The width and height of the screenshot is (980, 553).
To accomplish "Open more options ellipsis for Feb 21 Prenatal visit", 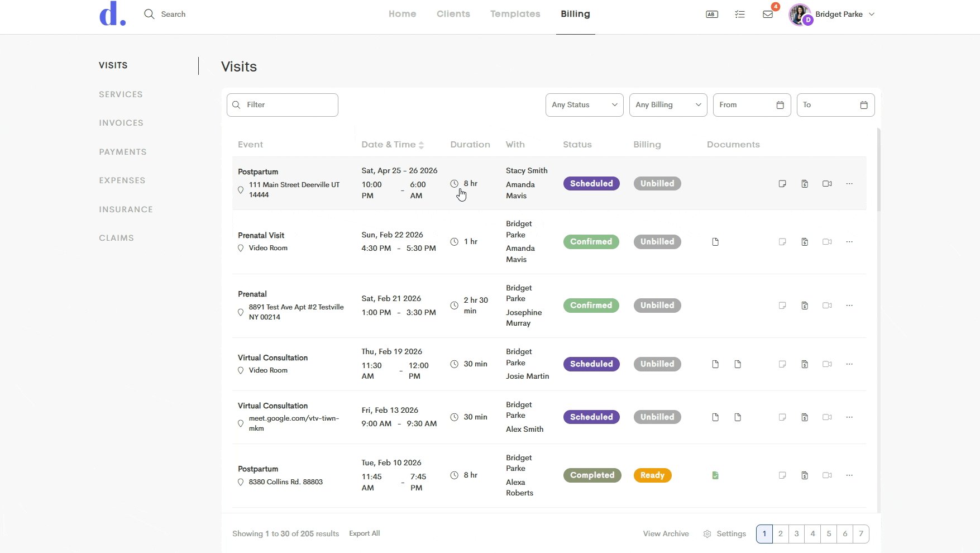I will click(849, 306).
